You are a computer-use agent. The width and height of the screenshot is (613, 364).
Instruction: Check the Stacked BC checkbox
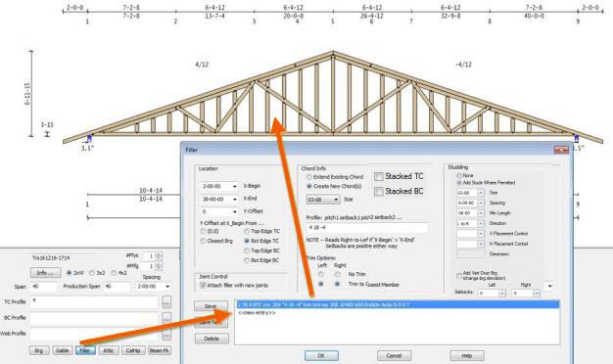[x=378, y=192]
